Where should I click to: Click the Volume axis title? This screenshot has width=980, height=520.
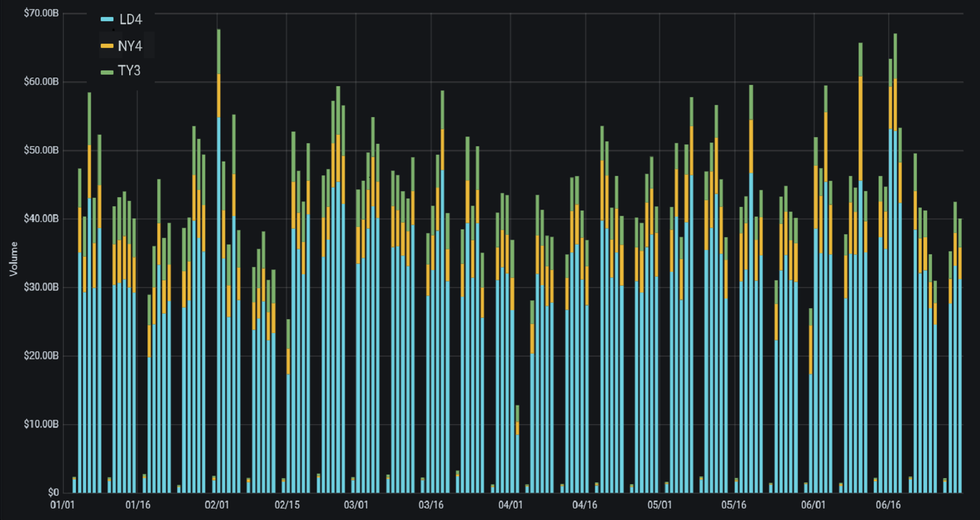[13, 259]
